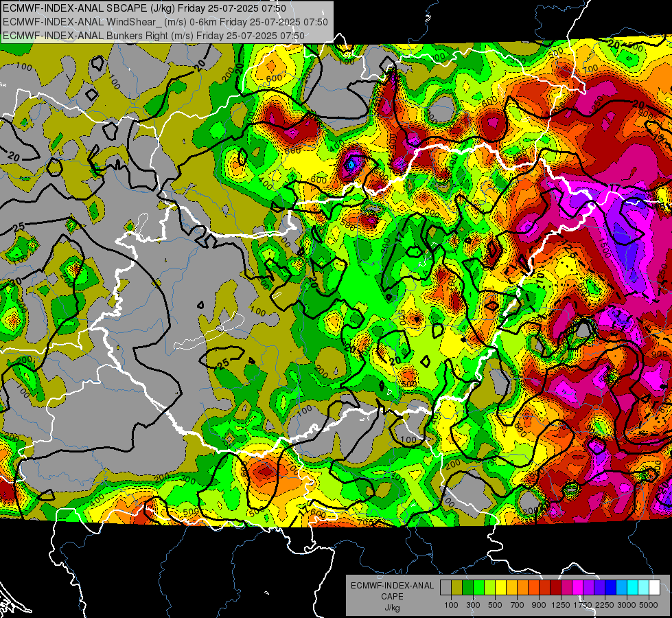The width and height of the screenshot is (672, 618).
Task: Click the legend label 2250
Action: 605,605
